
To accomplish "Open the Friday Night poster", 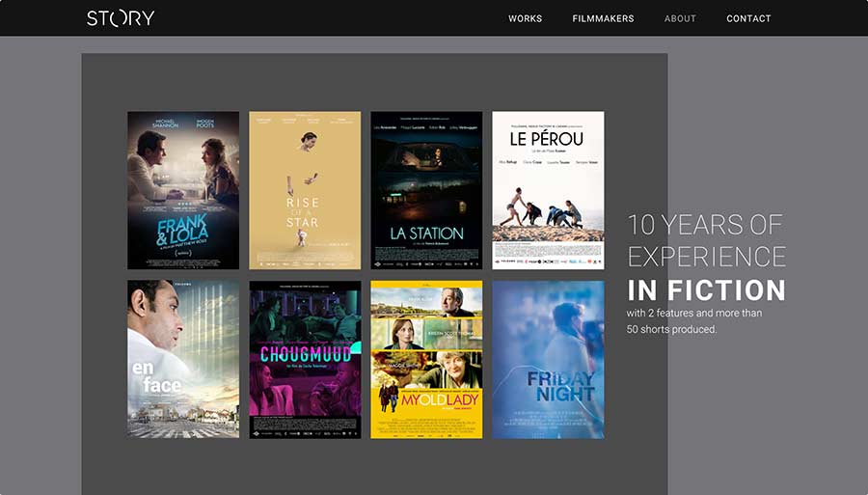I will (x=548, y=359).
